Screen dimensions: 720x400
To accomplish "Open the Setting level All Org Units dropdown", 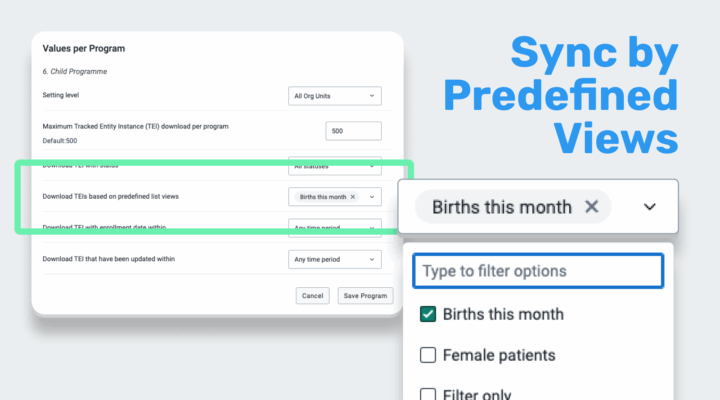I will click(x=334, y=96).
